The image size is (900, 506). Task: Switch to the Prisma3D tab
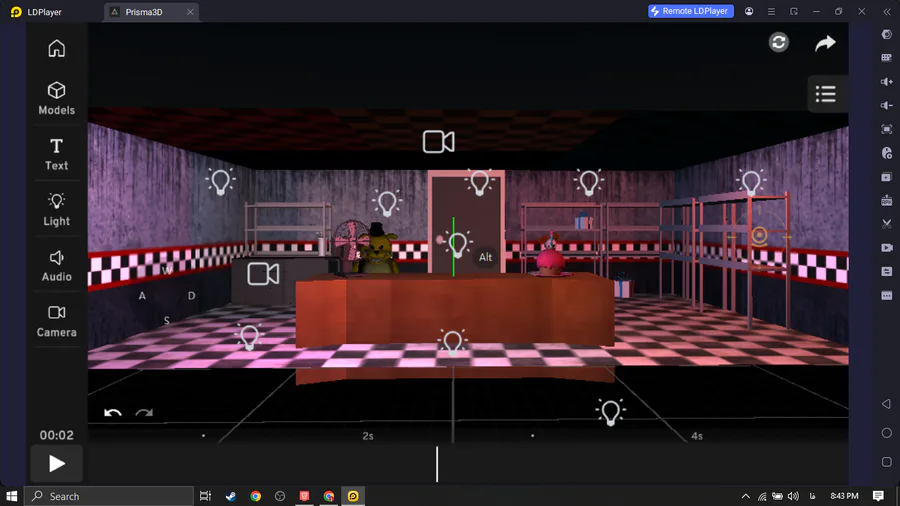[x=143, y=12]
